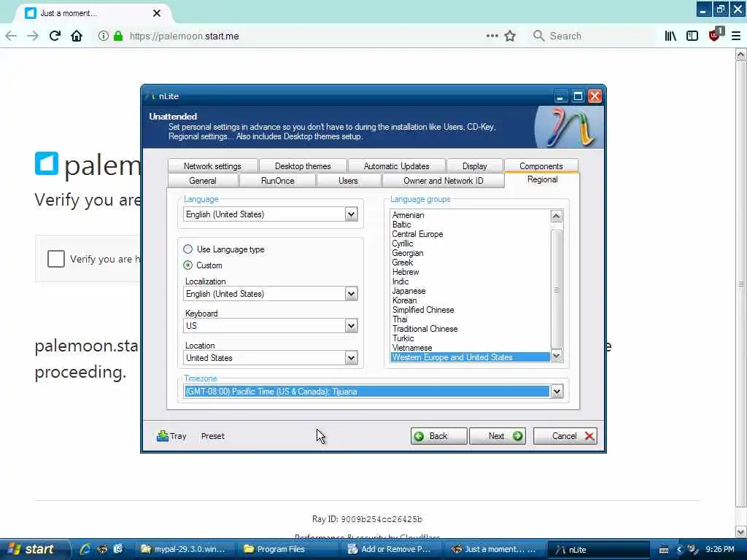
Task: Switch to Desktop themes tab
Action: pyautogui.click(x=303, y=166)
